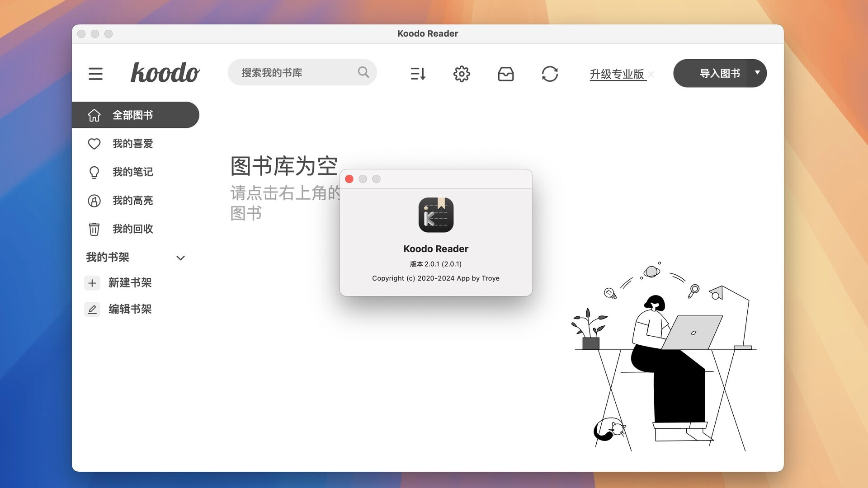Image resolution: width=868 pixels, height=488 pixels.
Task: Dismiss the 升级专业版 upgrade prompt
Action: [x=651, y=75]
